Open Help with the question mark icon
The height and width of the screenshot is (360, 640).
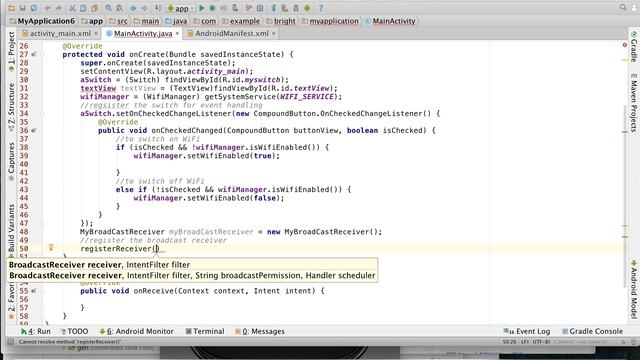click(x=320, y=8)
